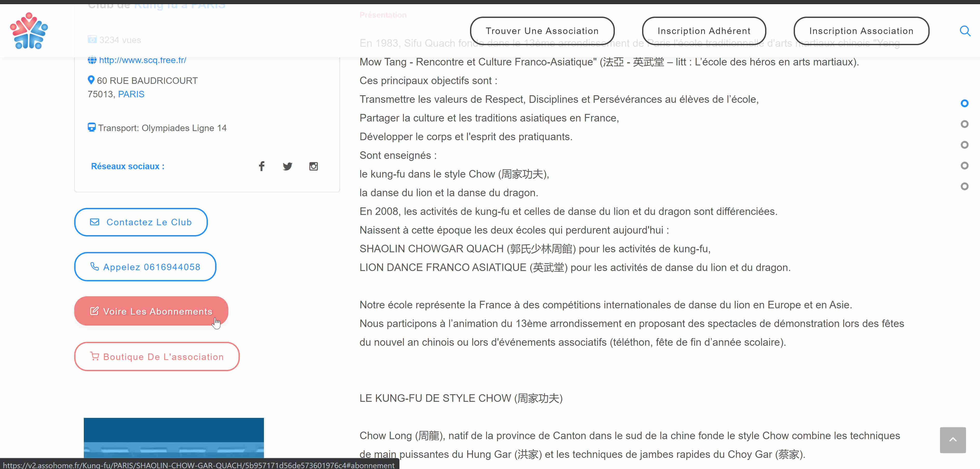This screenshot has width=980, height=469.
Task: Open the Instagram social icon
Action: click(x=313, y=166)
